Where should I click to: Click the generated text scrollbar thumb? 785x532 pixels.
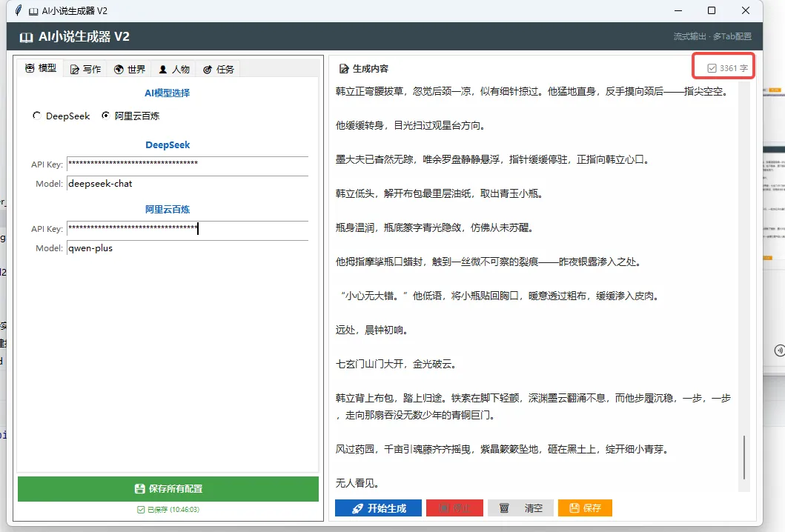coord(744,457)
